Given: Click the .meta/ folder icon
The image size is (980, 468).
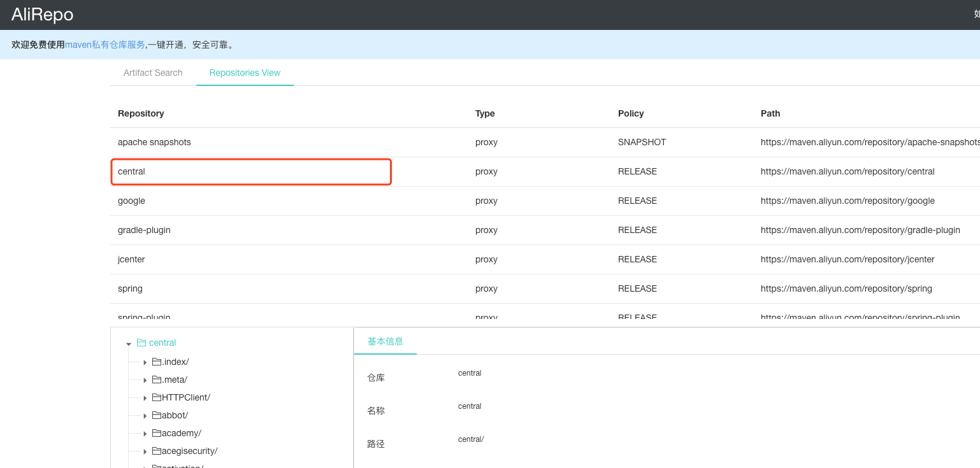Looking at the screenshot, I should pos(157,379).
